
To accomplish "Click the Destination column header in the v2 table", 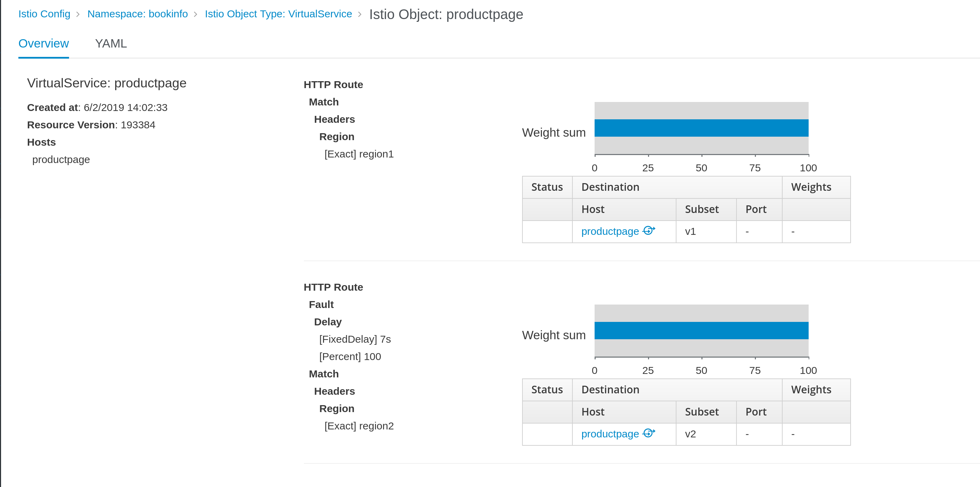I will point(677,390).
